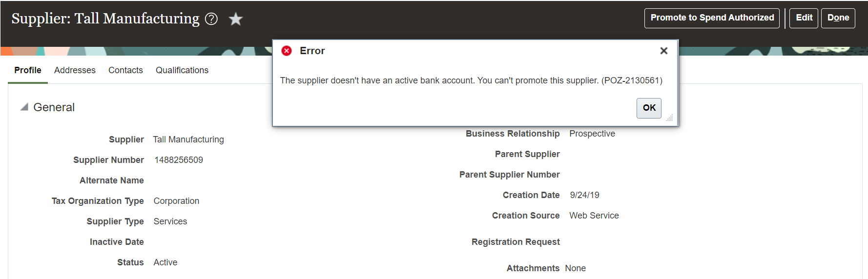Switch to the Addresses tab
This screenshot has height=279, width=868.
(x=75, y=70)
